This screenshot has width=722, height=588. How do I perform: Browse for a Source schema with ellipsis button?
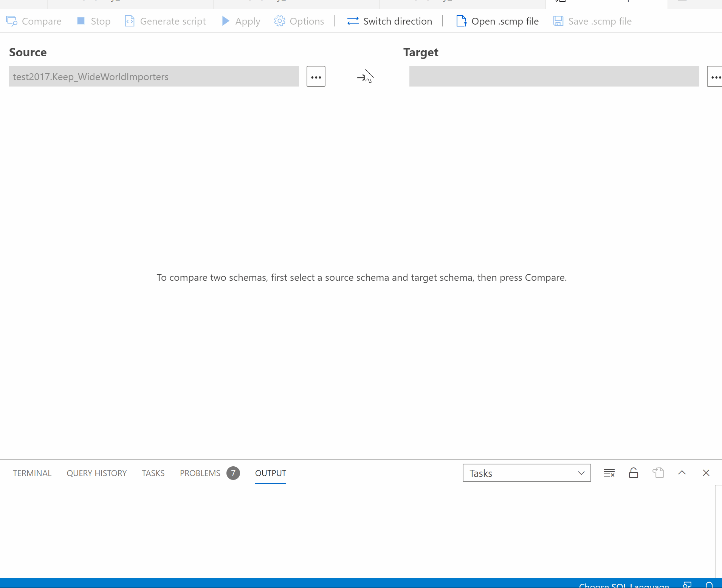point(316,76)
